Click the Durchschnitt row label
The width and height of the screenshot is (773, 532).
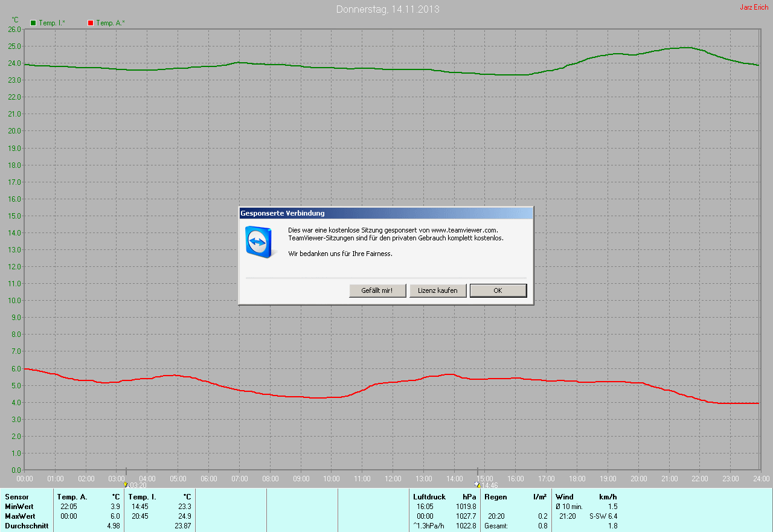(x=27, y=526)
